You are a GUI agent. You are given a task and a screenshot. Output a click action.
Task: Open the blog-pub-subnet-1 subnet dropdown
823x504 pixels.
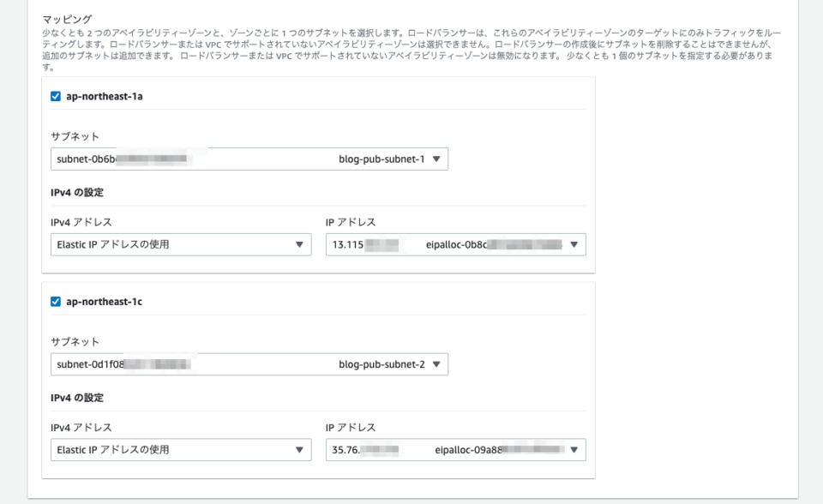point(249,159)
